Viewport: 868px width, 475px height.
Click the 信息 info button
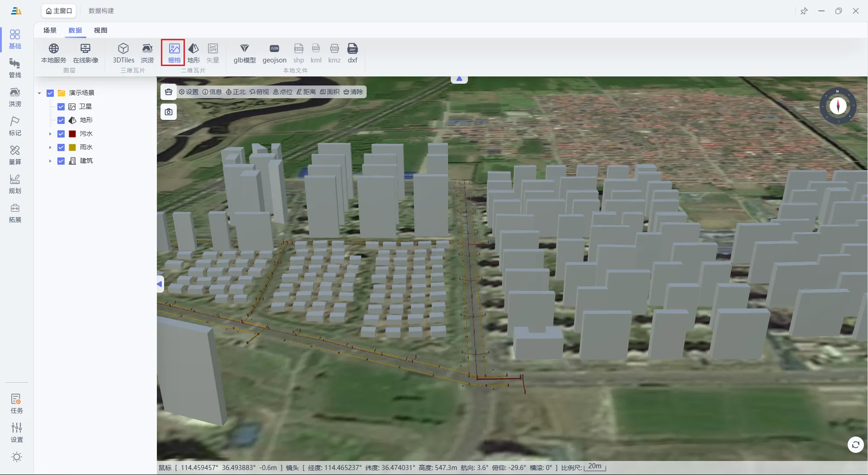coord(212,92)
